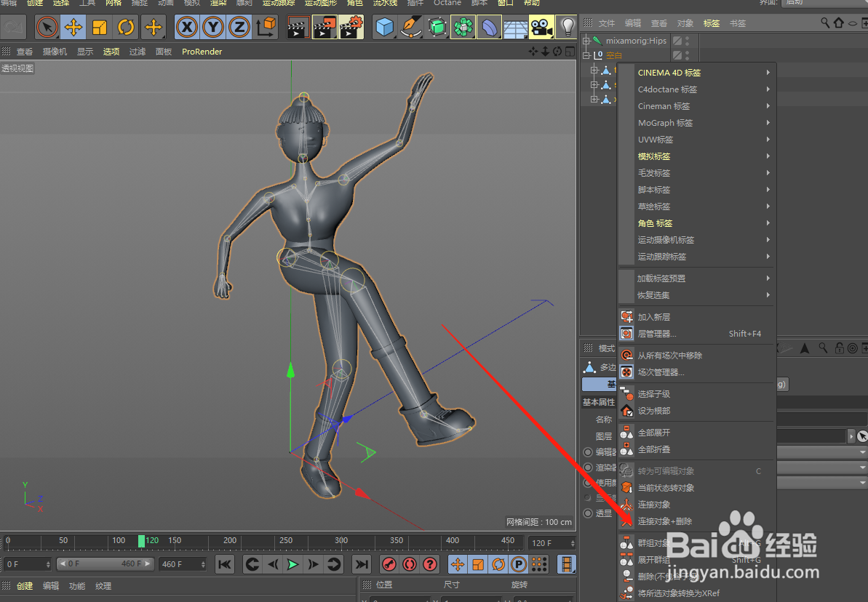Expand the mixamorig:Hips hierarchy

click(586, 41)
